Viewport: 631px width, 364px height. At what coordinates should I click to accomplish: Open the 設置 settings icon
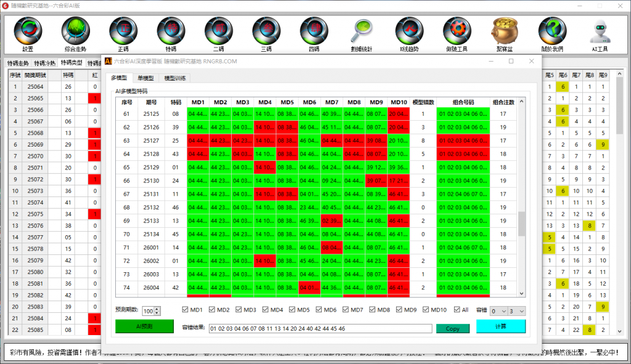(28, 31)
